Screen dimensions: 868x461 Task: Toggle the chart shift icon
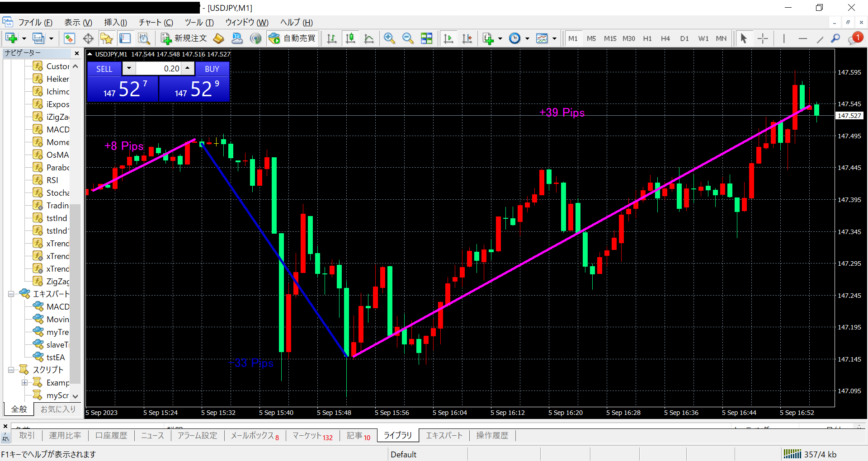tap(467, 38)
